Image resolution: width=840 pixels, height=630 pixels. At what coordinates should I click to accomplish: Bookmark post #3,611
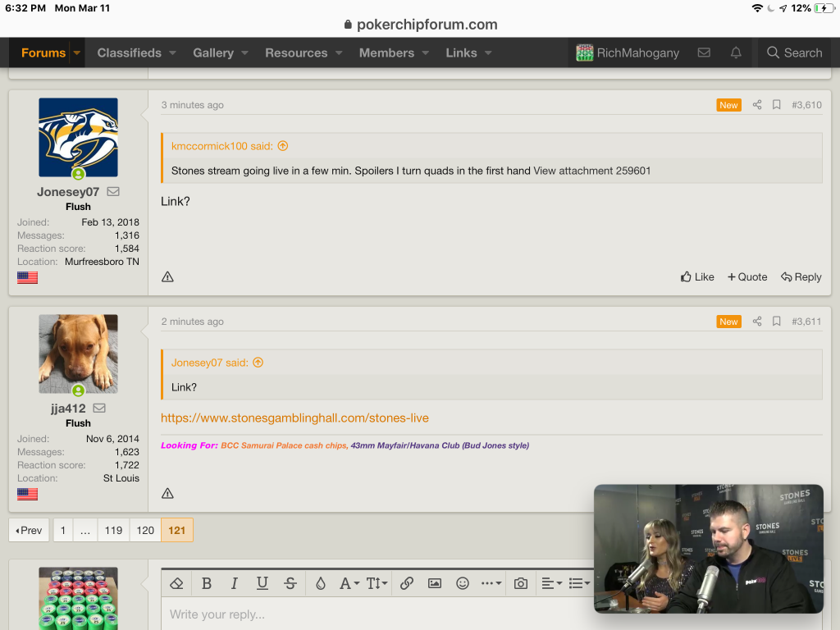pyautogui.click(x=776, y=322)
